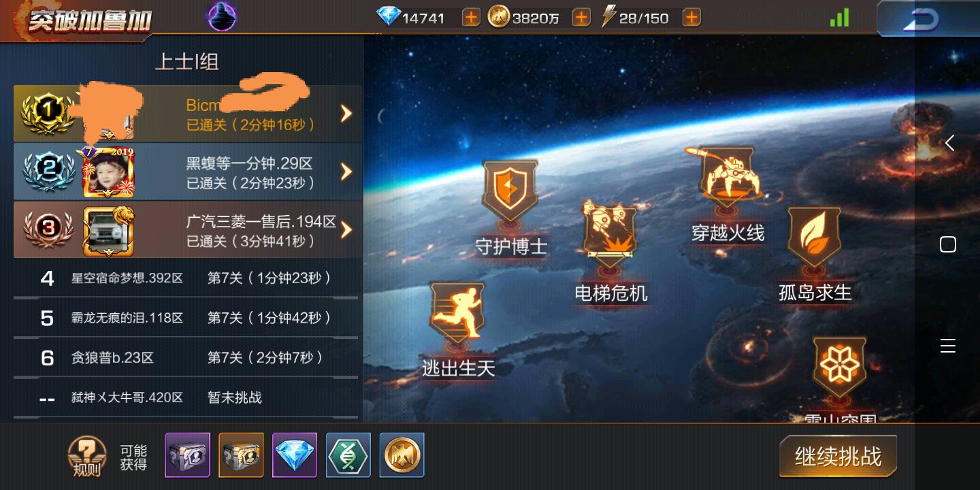Expand first-place player details arrow
Screen dimensions: 980x490
tap(346, 114)
